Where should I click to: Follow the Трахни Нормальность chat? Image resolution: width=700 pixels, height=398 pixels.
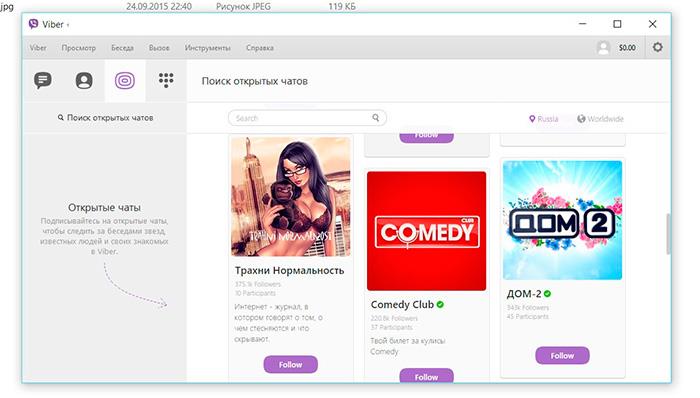291,365
